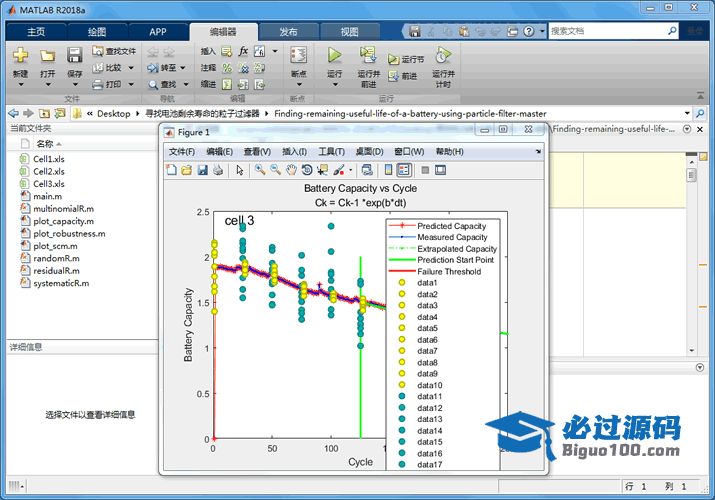Open a file with the folder icon
This screenshot has height=500, width=715.
pos(47,56)
